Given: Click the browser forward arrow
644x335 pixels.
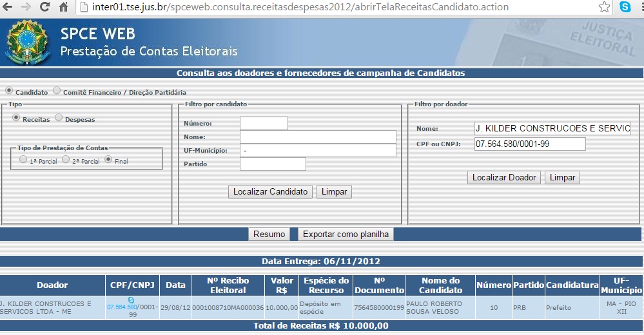Looking at the screenshot, I should coord(26,6).
